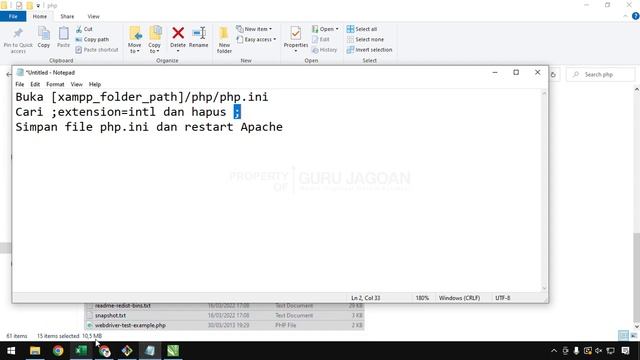Click Copy path in Clipboard group
Screen dimensions: 640x360
point(92,39)
